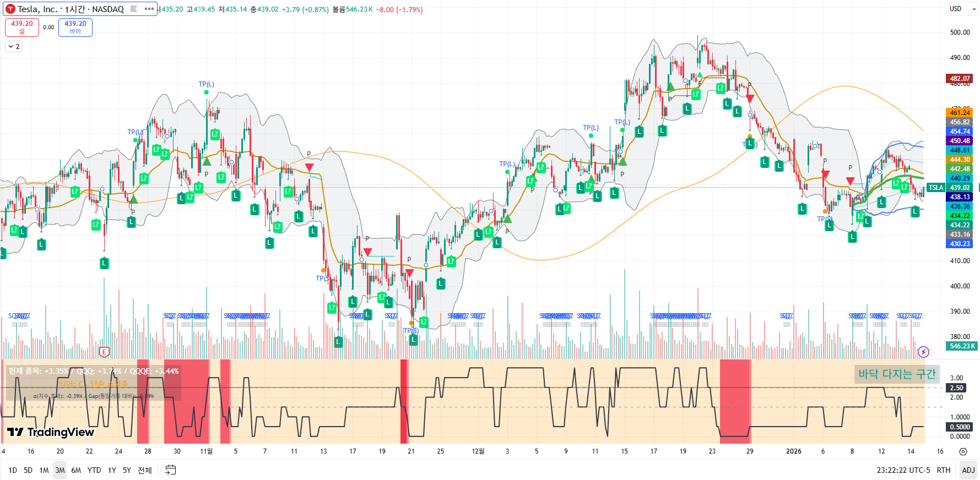
Task: Click the red E earnings marker
Action: click(x=104, y=352)
